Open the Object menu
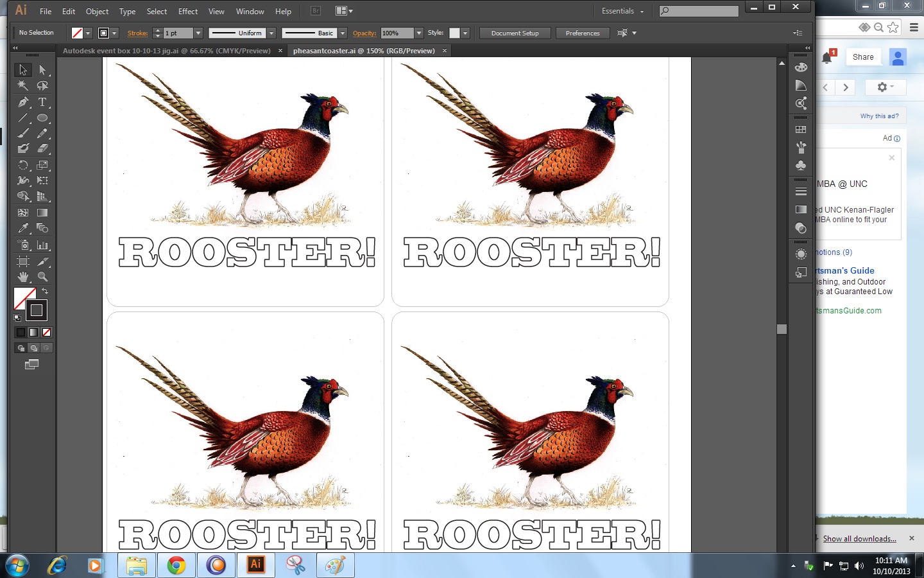Image resolution: width=924 pixels, height=578 pixels. pyautogui.click(x=97, y=12)
